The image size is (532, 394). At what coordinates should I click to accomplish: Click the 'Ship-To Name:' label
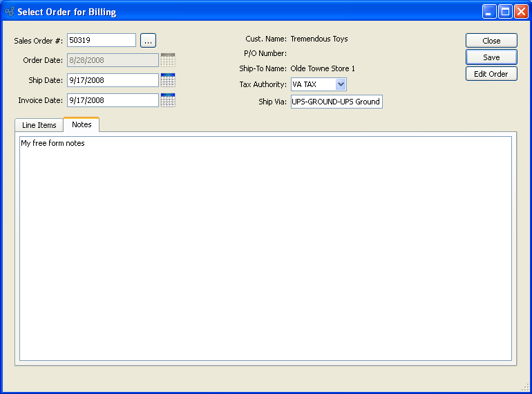263,68
